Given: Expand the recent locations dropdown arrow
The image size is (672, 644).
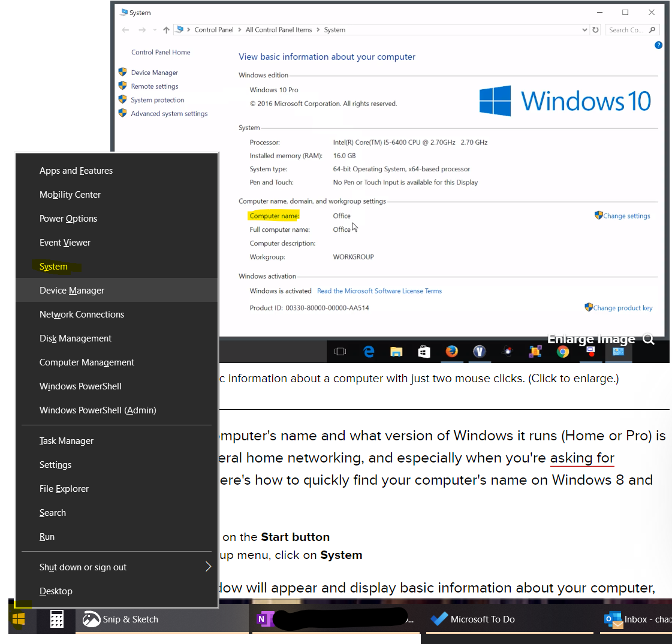Looking at the screenshot, I should pyautogui.click(x=155, y=29).
